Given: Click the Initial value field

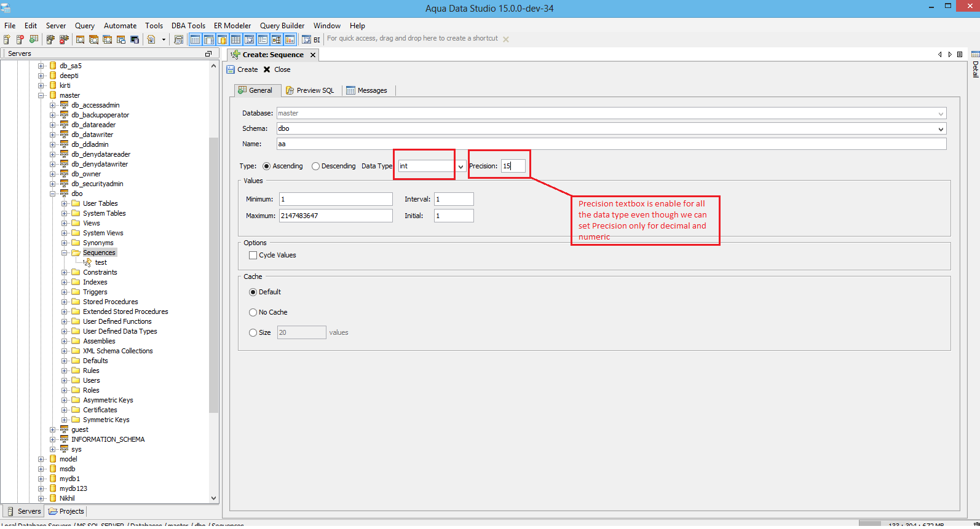Looking at the screenshot, I should tap(454, 216).
